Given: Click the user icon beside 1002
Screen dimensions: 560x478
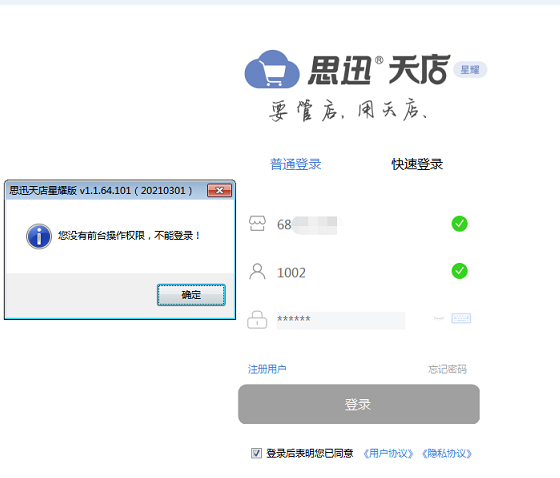Looking at the screenshot, I should (257, 272).
